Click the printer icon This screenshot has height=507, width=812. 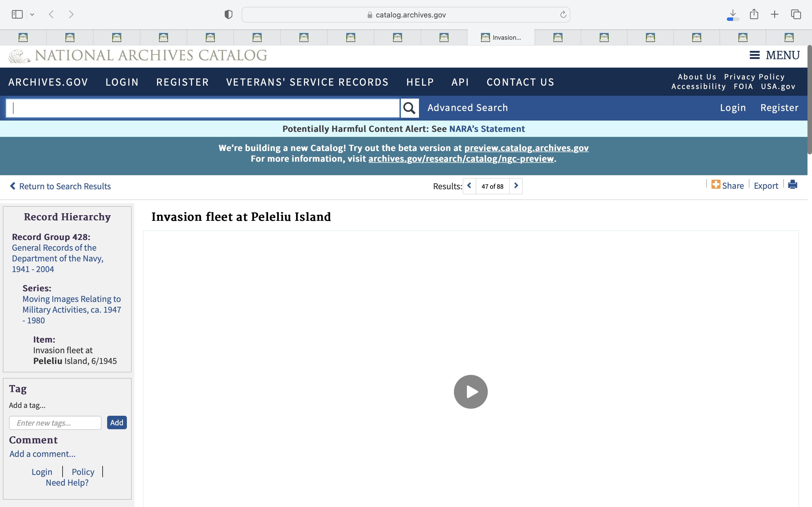click(x=792, y=185)
